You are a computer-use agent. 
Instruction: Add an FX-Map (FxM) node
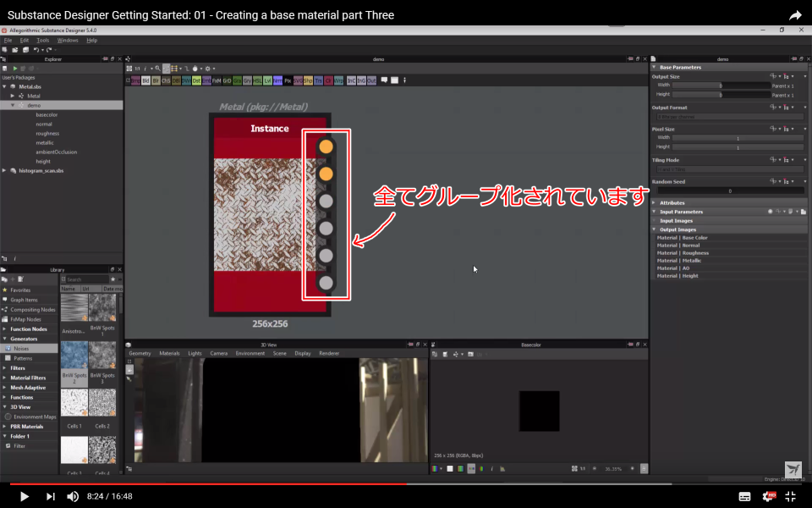click(217, 81)
